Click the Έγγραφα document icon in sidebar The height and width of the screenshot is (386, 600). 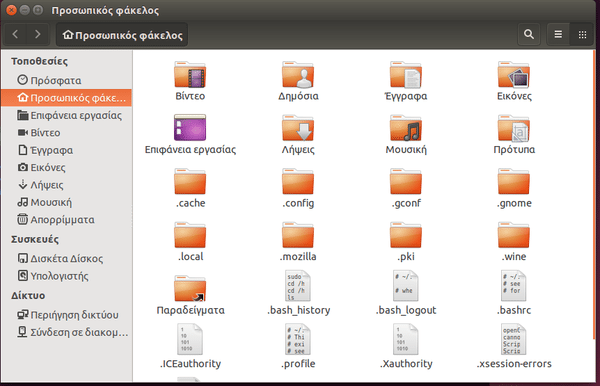(x=23, y=150)
